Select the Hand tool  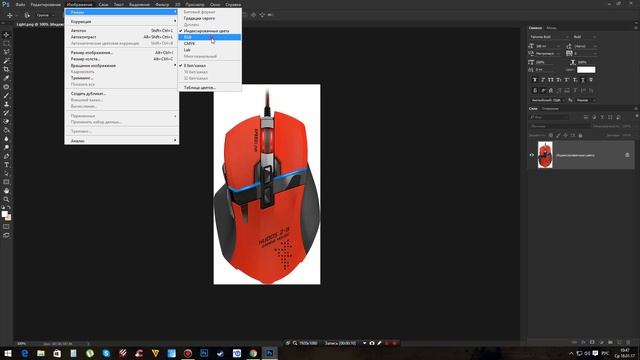tap(6, 191)
